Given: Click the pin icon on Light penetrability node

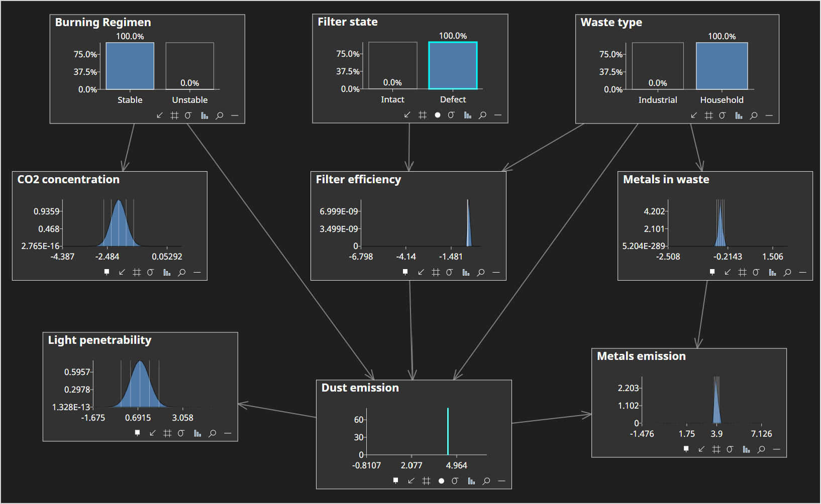Looking at the screenshot, I should coord(137,433).
